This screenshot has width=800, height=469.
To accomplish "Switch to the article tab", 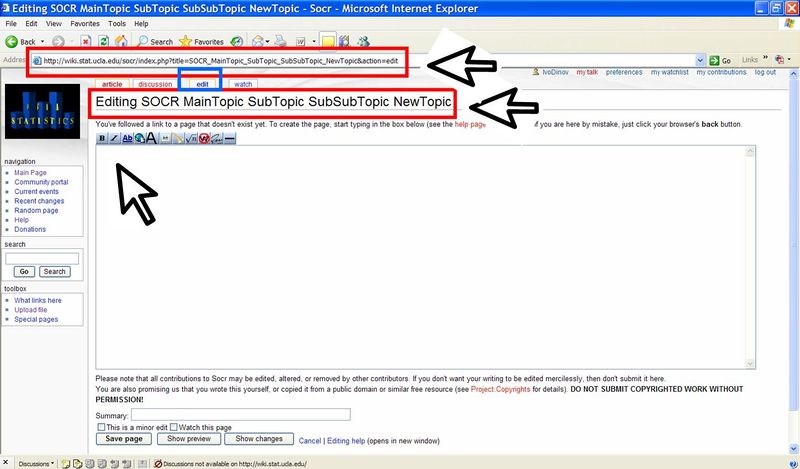I will (x=112, y=84).
